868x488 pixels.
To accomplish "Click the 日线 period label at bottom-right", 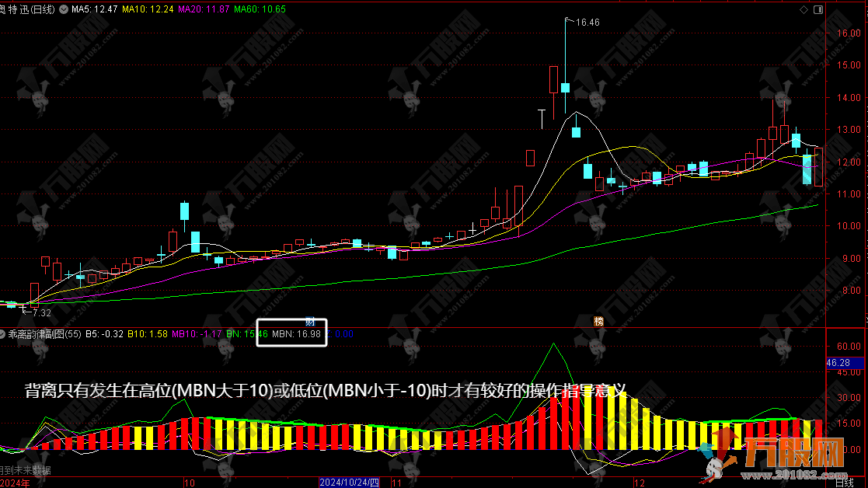I will point(844,483).
